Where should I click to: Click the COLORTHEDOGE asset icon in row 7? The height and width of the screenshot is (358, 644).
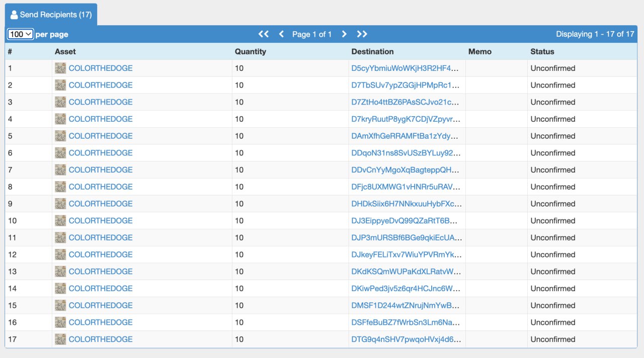coord(60,170)
